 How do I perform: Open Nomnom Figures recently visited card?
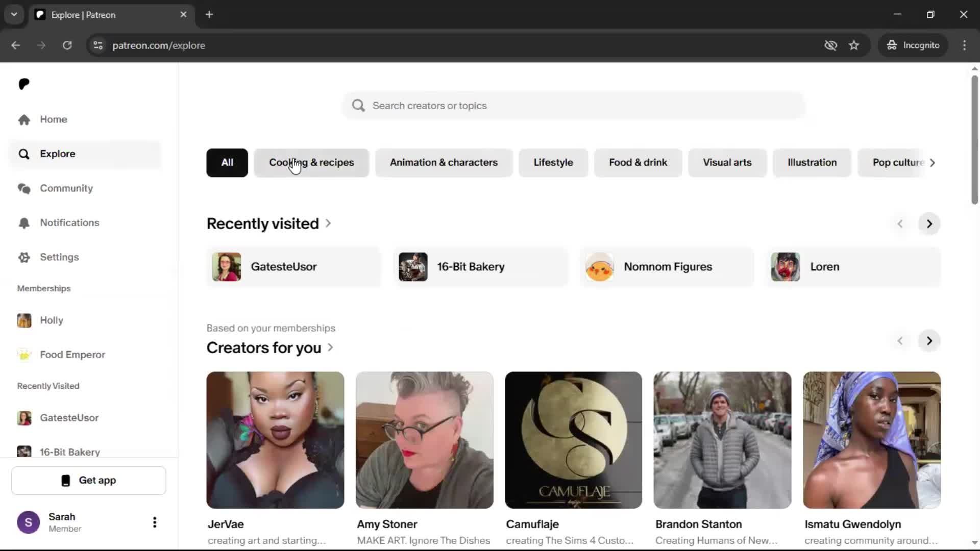[x=667, y=267]
